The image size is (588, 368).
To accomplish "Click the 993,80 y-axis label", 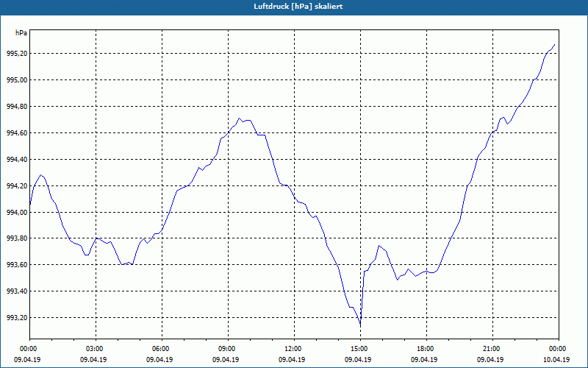I will [17, 238].
